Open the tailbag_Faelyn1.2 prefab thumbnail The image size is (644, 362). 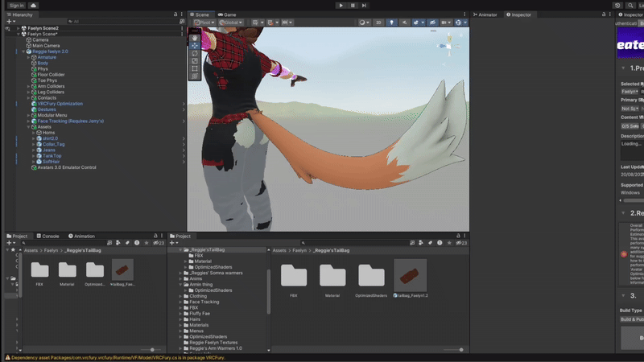pos(411,275)
